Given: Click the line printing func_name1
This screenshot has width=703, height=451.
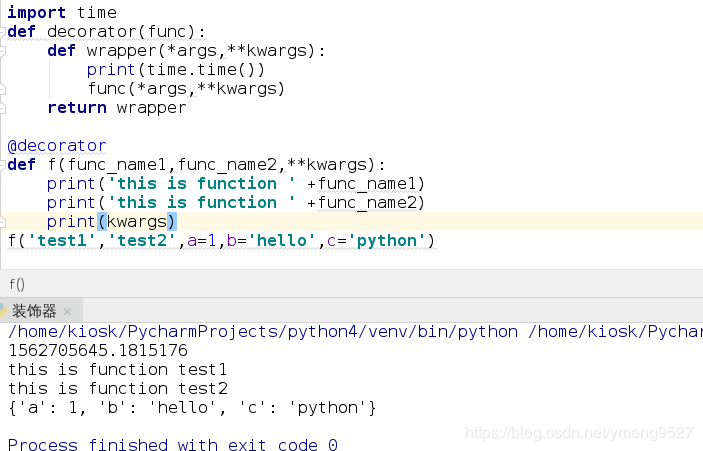Looking at the screenshot, I should point(235,184).
